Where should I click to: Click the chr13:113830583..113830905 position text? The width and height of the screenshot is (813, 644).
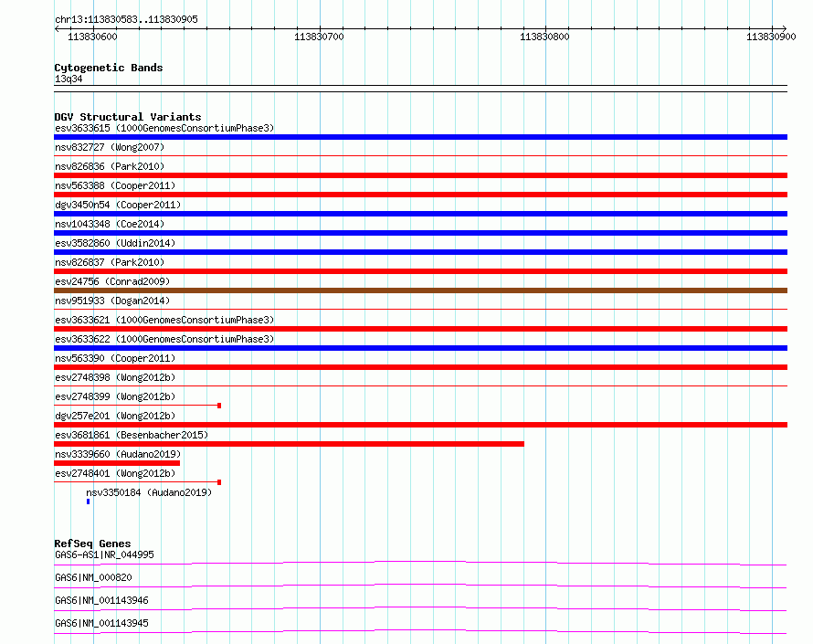point(126,20)
